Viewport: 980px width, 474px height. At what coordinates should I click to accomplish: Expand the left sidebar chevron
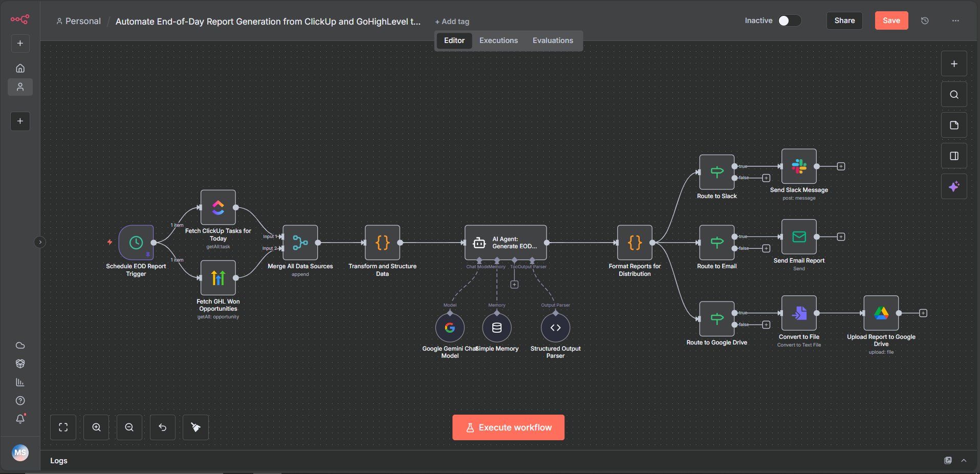click(x=40, y=242)
